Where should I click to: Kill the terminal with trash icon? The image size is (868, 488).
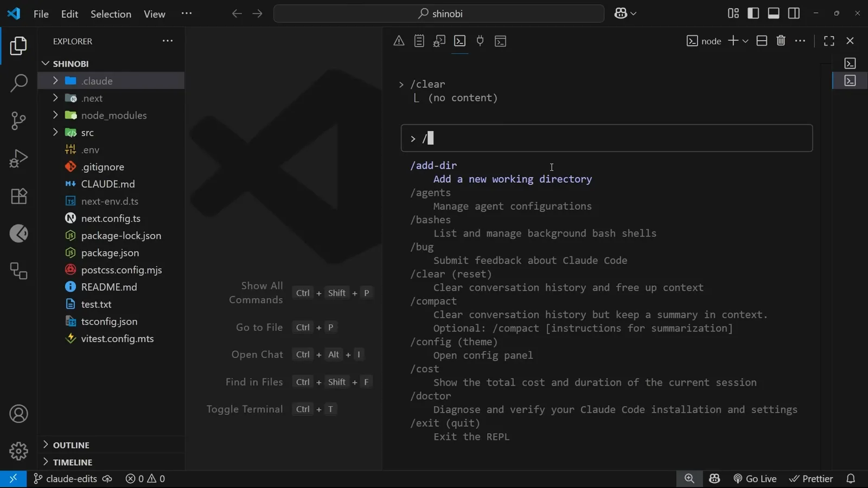(781, 41)
